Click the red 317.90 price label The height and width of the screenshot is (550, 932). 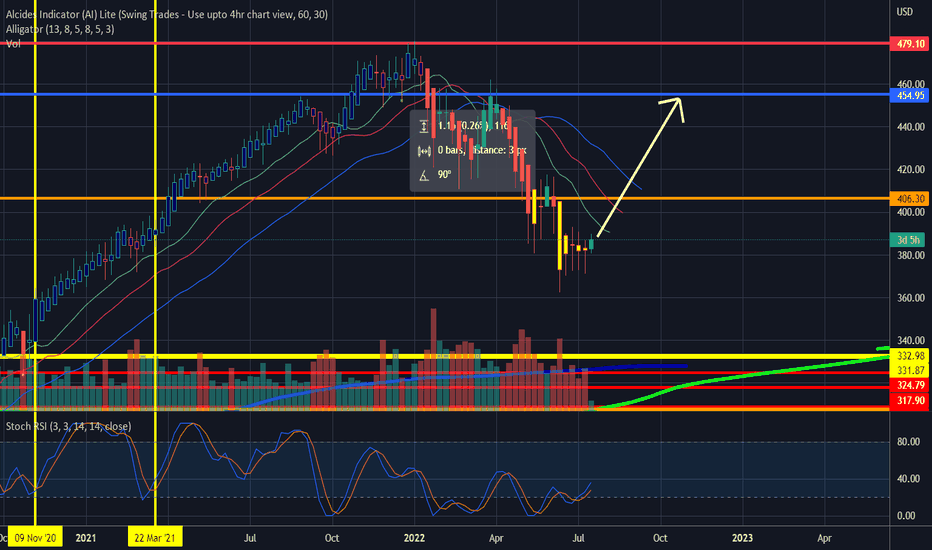point(909,401)
